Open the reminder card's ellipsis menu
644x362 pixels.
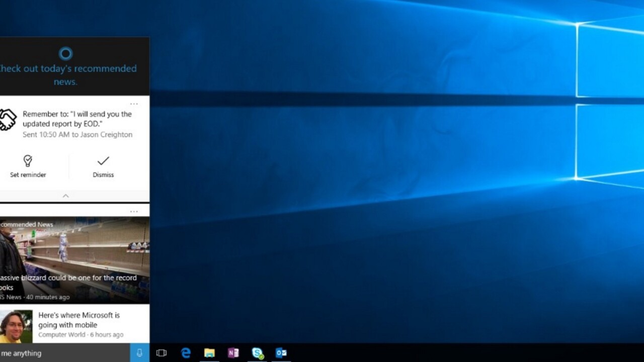click(x=134, y=104)
